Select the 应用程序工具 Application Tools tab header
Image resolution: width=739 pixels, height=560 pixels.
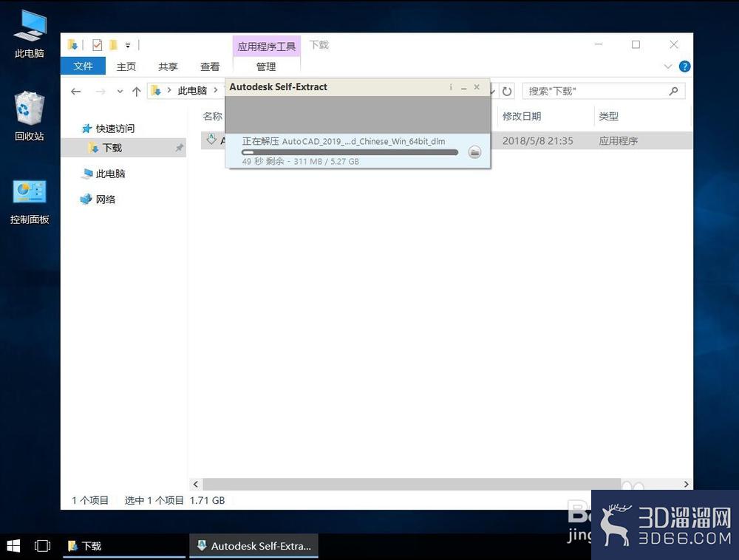tap(266, 46)
